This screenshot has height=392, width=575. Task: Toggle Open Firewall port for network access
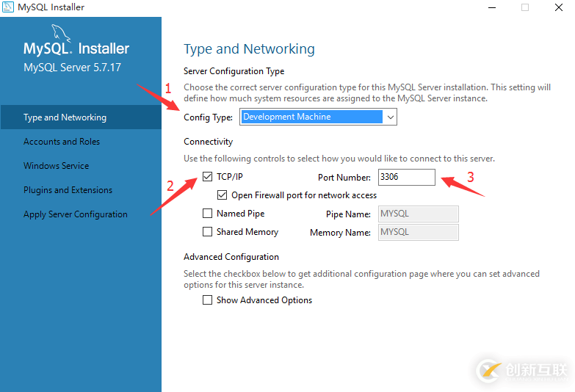tap(223, 195)
